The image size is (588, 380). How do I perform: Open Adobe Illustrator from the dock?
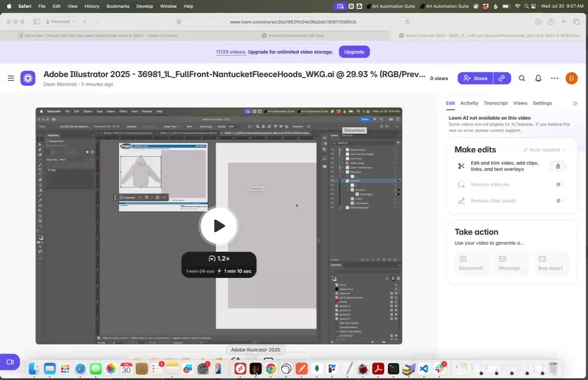click(x=255, y=369)
